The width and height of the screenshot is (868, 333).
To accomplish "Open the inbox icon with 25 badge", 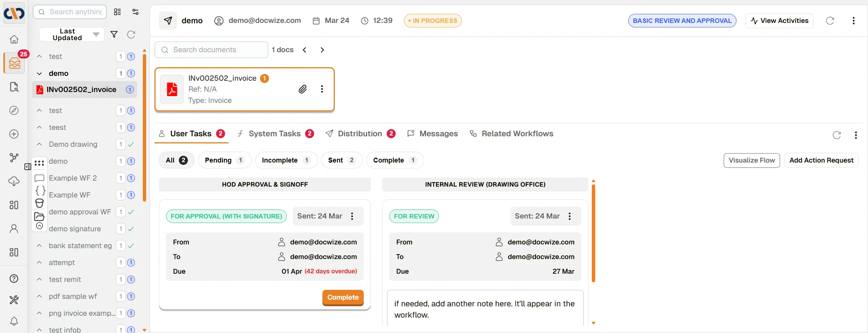I will coord(14,63).
